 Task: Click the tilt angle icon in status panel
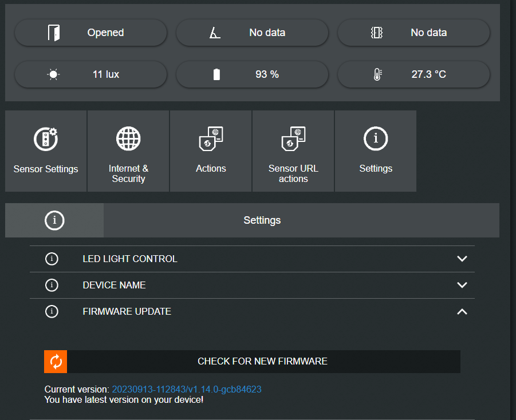point(215,33)
